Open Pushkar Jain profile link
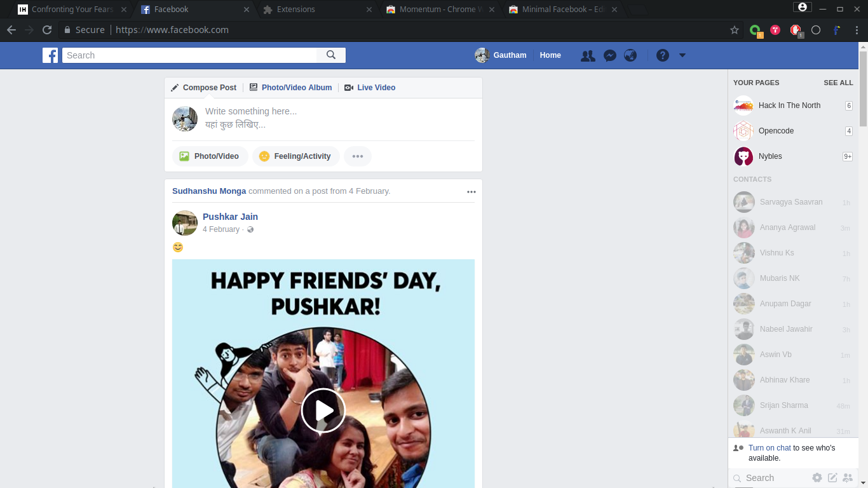Image resolution: width=868 pixels, height=488 pixels. 230,217
